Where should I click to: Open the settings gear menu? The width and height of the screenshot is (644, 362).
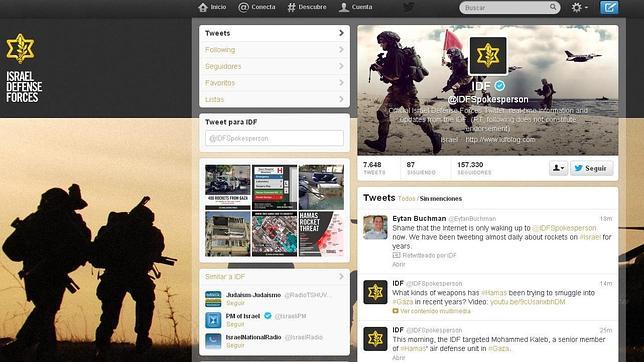tap(580, 7)
